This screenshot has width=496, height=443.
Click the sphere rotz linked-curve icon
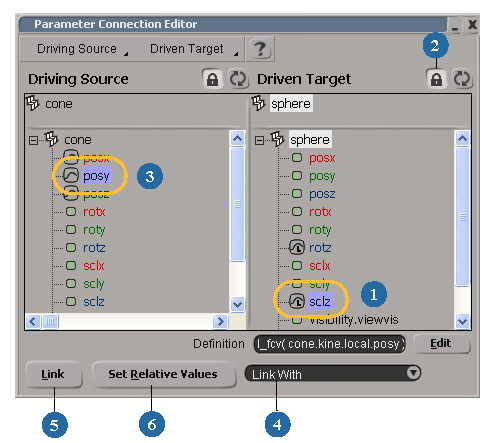point(296,247)
